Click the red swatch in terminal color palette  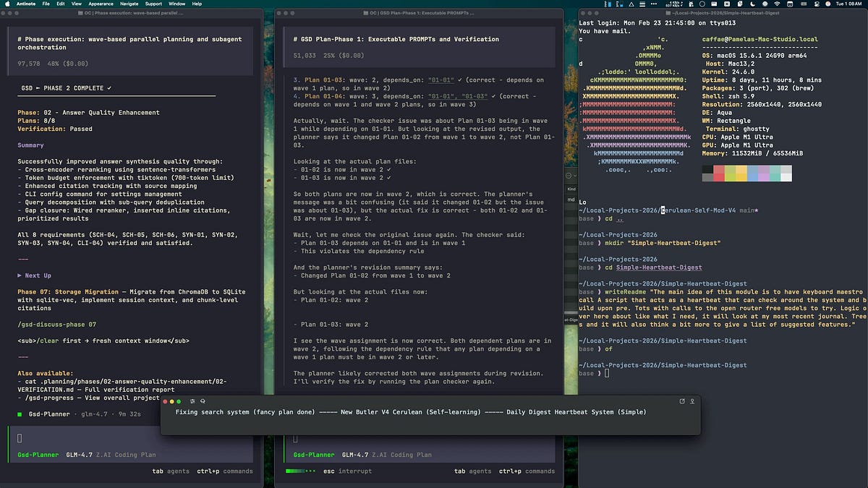719,174
